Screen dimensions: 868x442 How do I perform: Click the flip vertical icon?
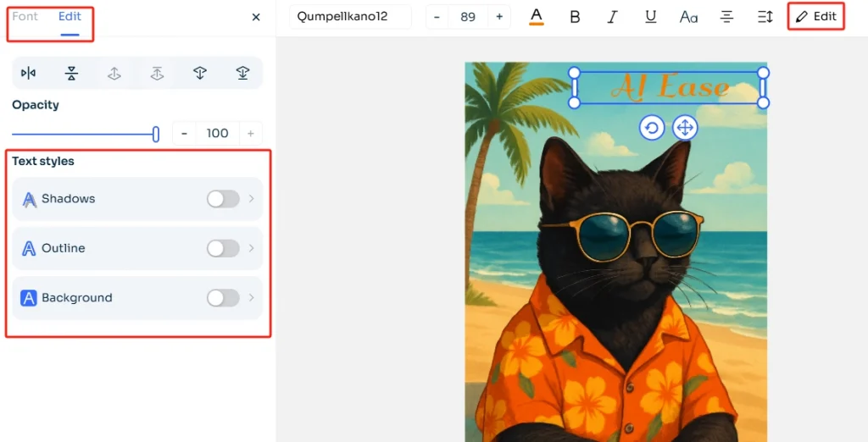tap(71, 74)
